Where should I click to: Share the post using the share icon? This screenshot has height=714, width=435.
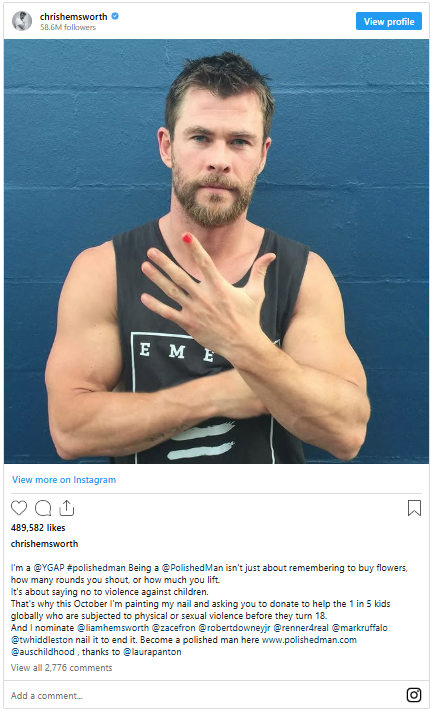pyautogui.click(x=67, y=508)
